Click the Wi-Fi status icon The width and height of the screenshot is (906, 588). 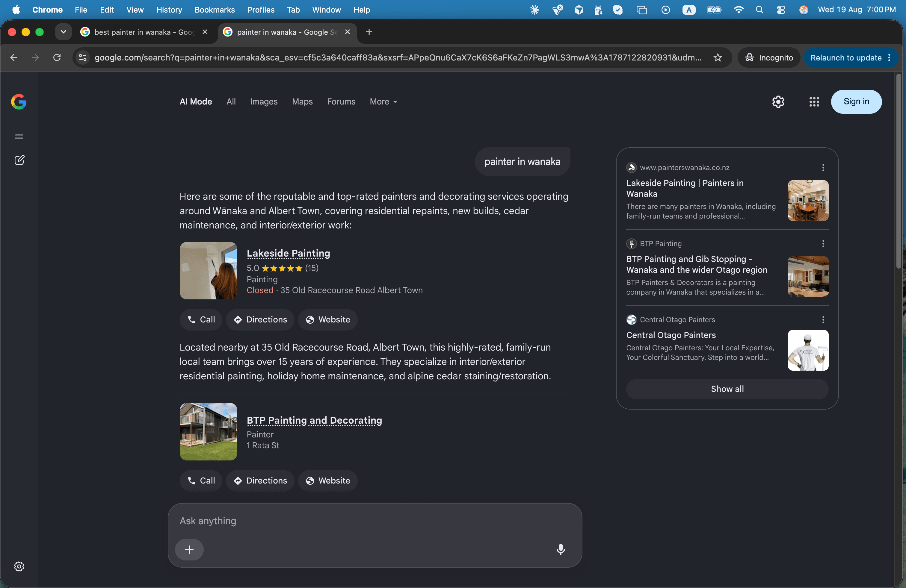click(738, 10)
